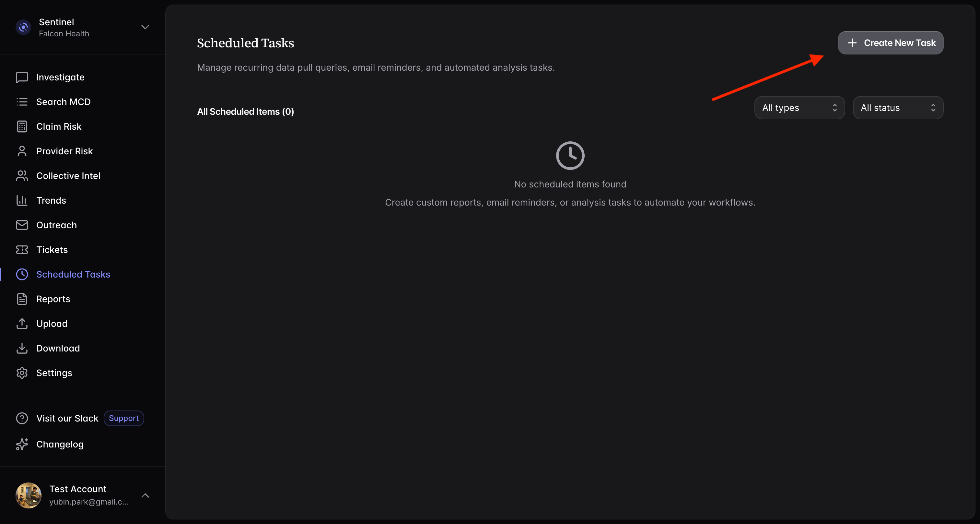Screen dimensions: 980x524
Task: Click the Tickets ticket icon
Action: [22, 250]
